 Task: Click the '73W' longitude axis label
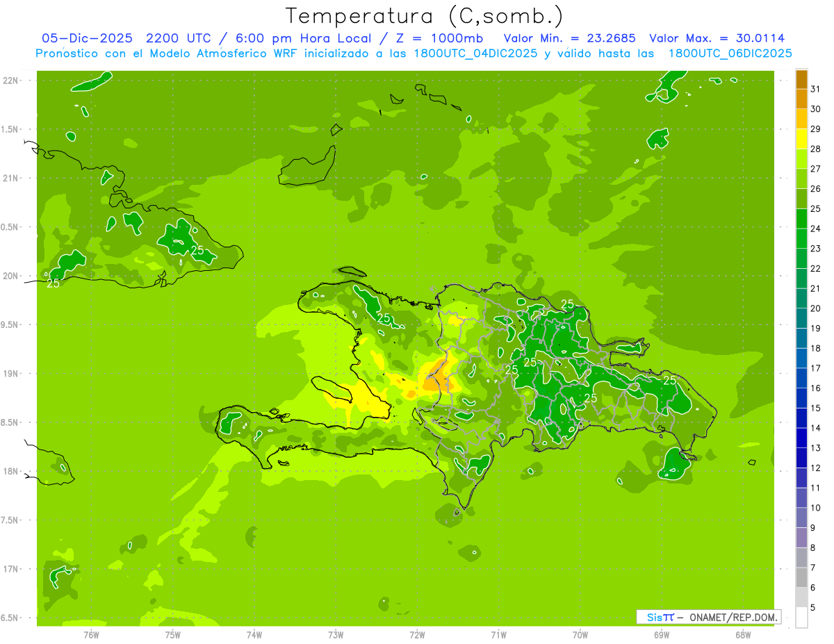(336, 635)
